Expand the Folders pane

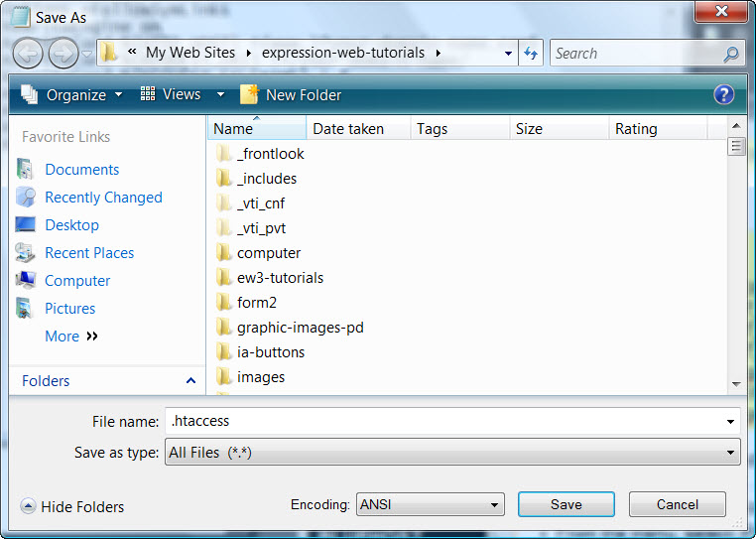click(107, 381)
